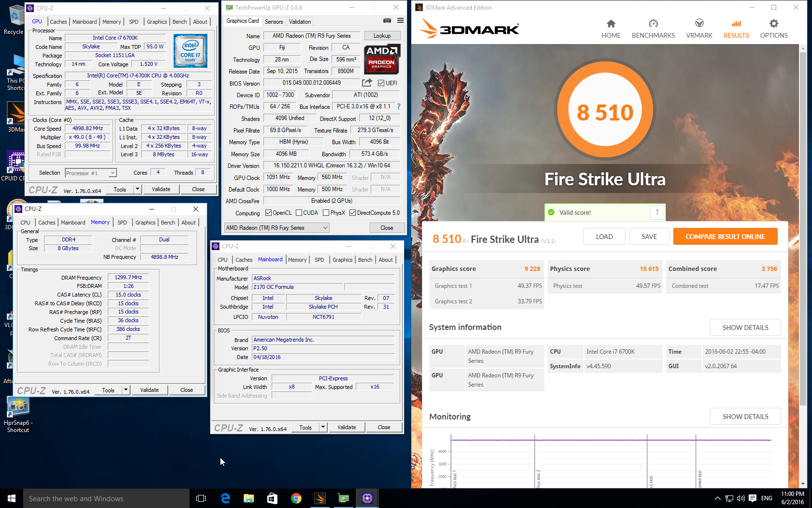
Task: Click the 3DMark vertical scrollbar thumb
Action: point(803,227)
